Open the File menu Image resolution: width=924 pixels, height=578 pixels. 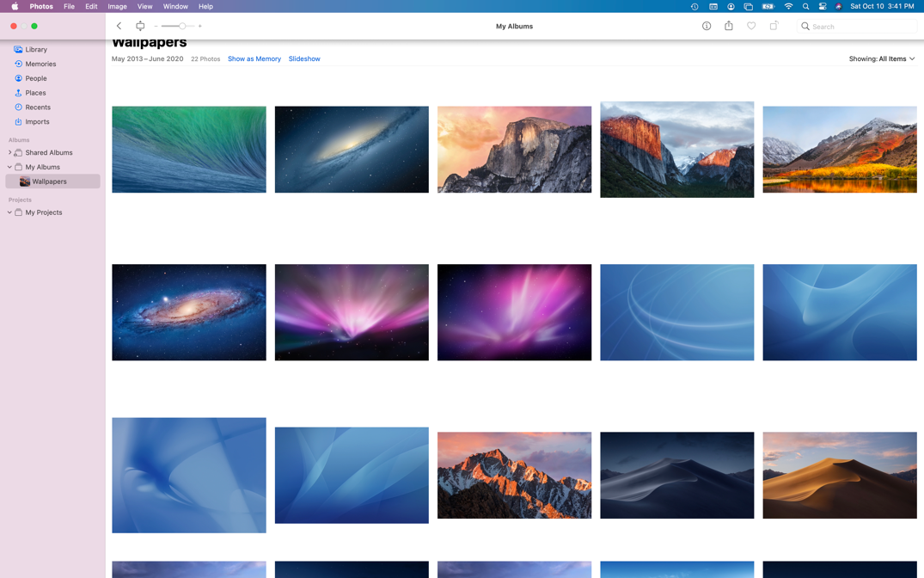pyautogui.click(x=69, y=7)
